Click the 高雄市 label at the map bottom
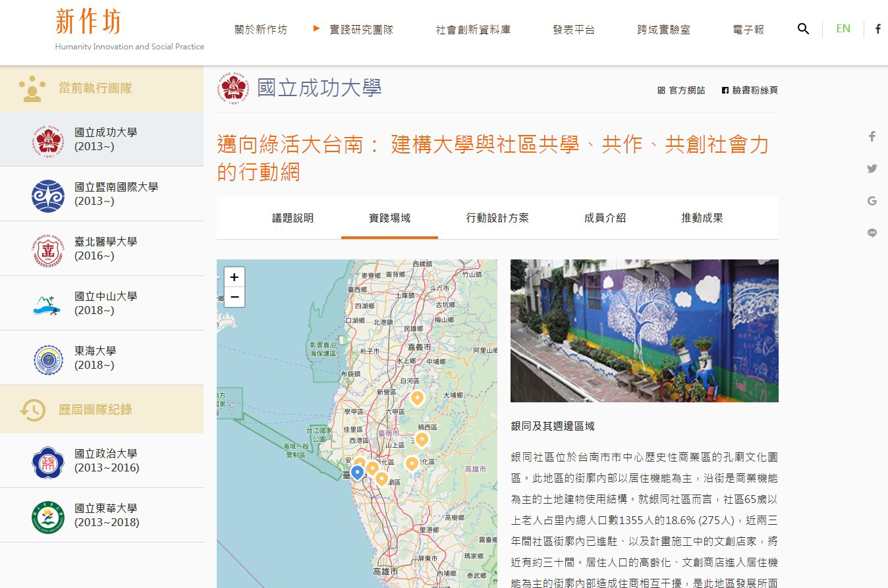This screenshot has height=588, width=888. pos(385,571)
